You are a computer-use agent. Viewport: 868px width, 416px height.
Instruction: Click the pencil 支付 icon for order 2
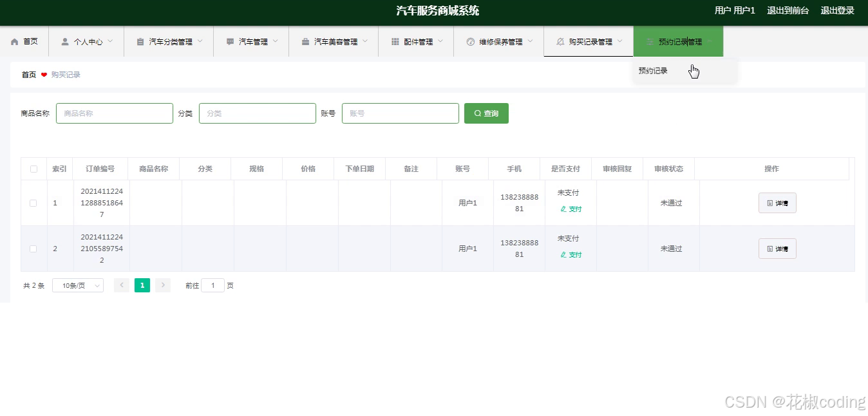[563, 255]
